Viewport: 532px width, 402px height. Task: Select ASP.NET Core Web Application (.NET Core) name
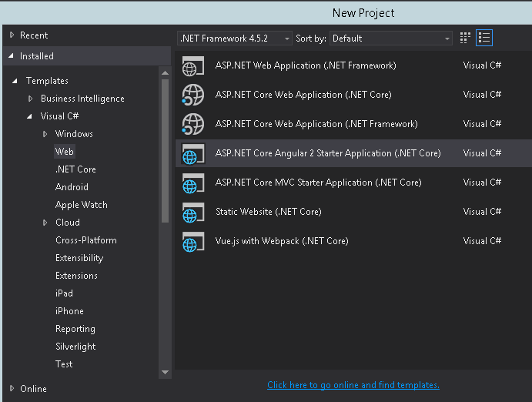(x=303, y=94)
